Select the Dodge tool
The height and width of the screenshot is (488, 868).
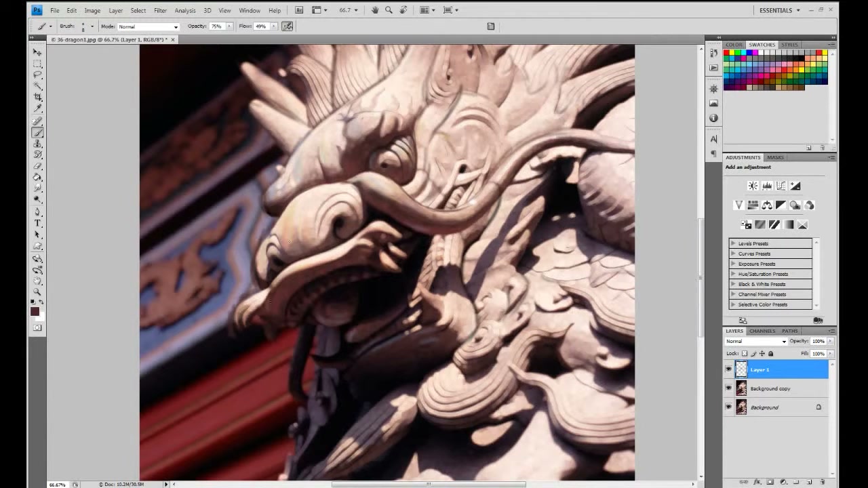point(37,199)
